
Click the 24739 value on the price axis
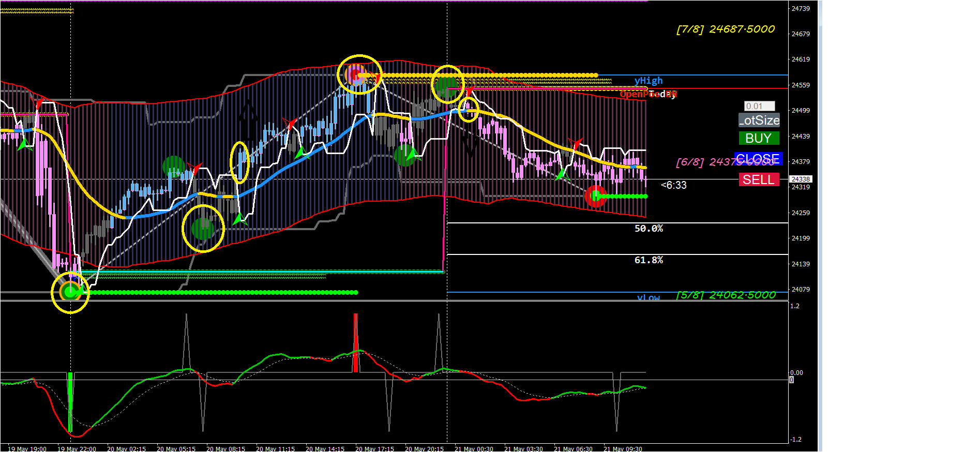[x=801, y=8]
